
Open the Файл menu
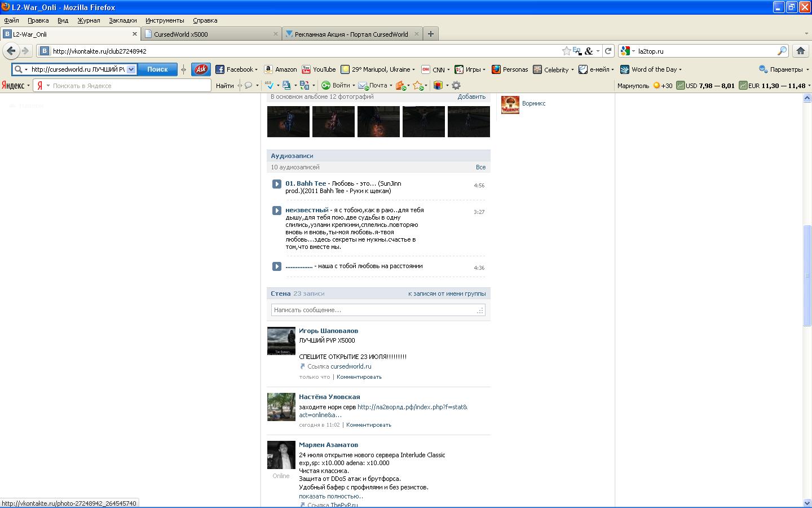(x=11, y=20)
